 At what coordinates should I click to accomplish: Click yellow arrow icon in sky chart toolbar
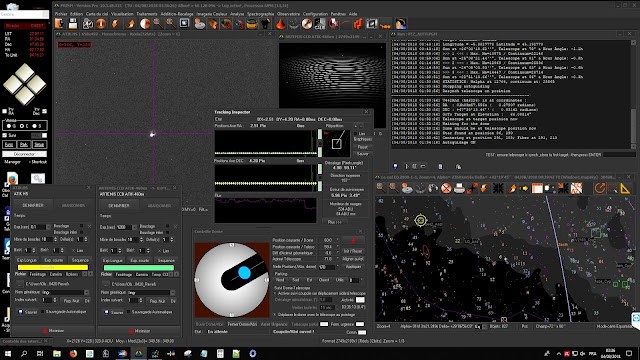coord(524,188)
